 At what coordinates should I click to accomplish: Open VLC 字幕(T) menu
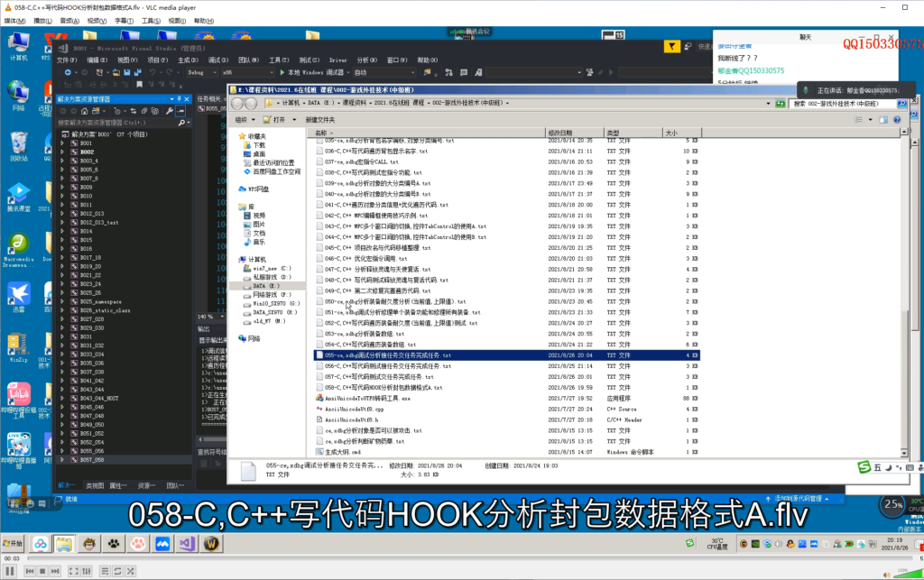(124, 21)
